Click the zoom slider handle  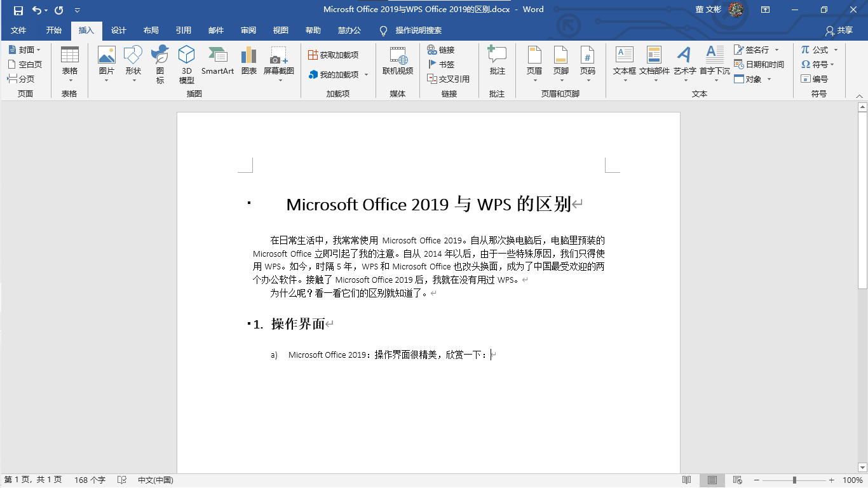point(794,480)
